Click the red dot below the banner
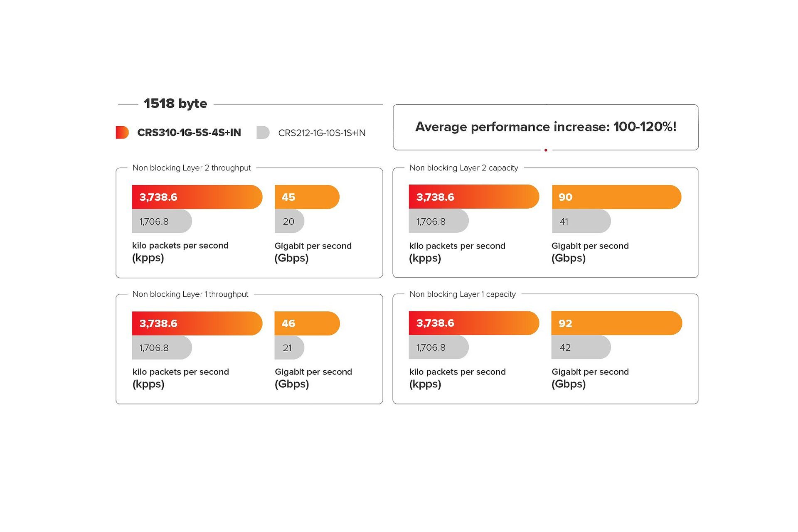Image resolution: width=798 pixels, height=532 pixels. click(546, 150)
